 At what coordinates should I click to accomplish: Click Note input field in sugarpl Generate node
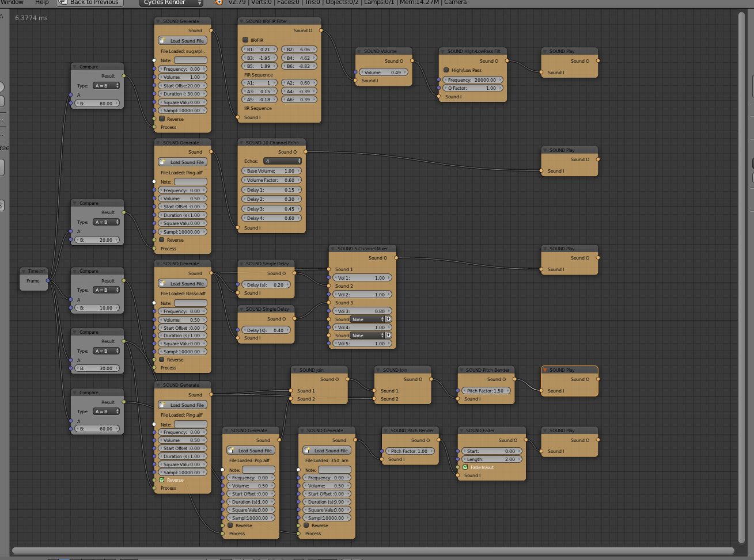click(x=191, y=60)
